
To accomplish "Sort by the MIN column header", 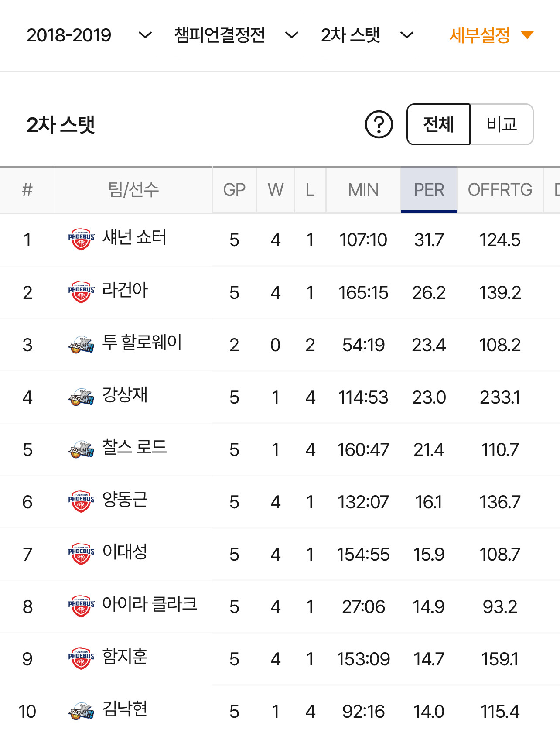I will [363, 190].
